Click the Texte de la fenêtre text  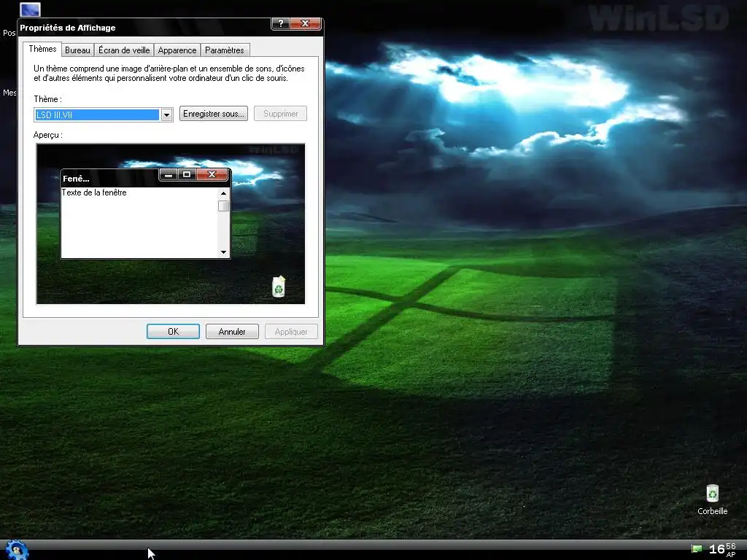[94, 192]
